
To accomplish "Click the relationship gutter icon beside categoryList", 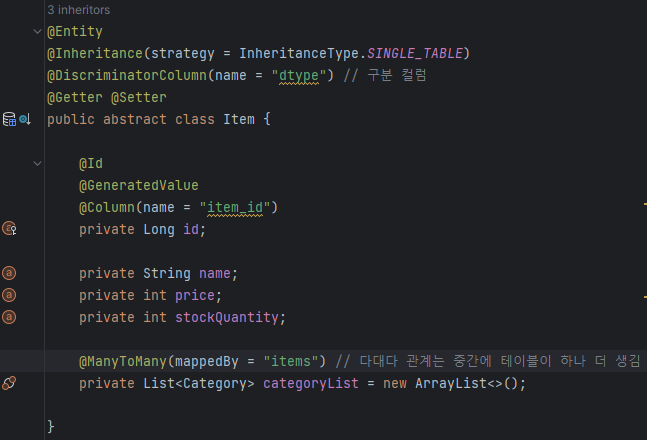I will [9, 383].
